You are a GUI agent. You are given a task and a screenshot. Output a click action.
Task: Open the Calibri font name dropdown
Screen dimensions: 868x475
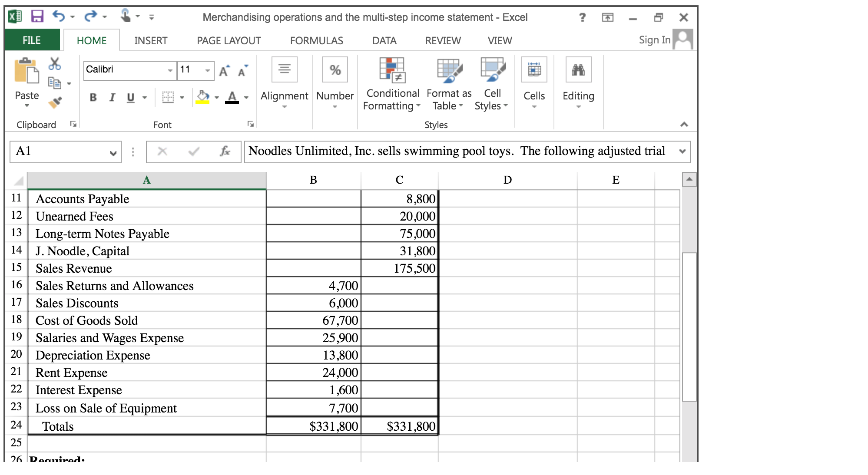pyautogui.click(x=170, y=70)
